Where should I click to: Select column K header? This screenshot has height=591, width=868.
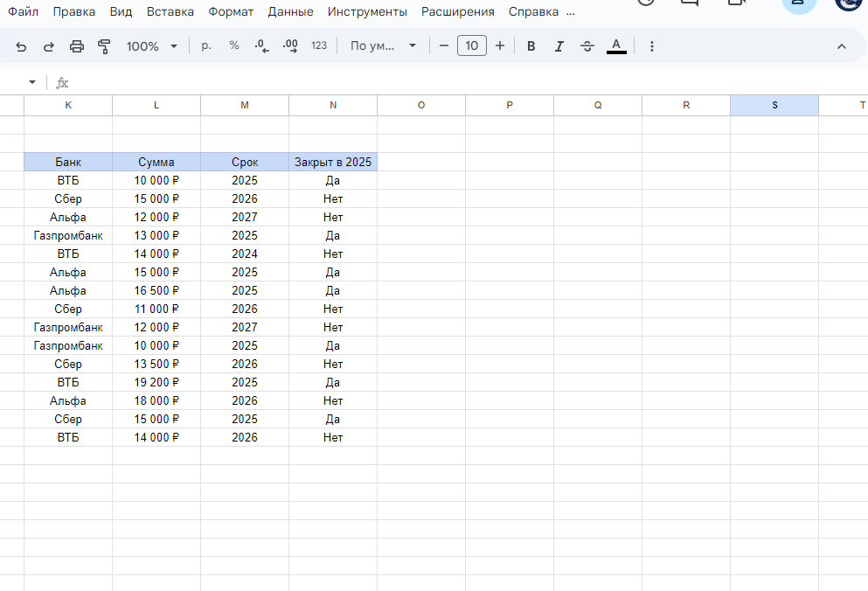pyautogui.click(x=68, y=105)
